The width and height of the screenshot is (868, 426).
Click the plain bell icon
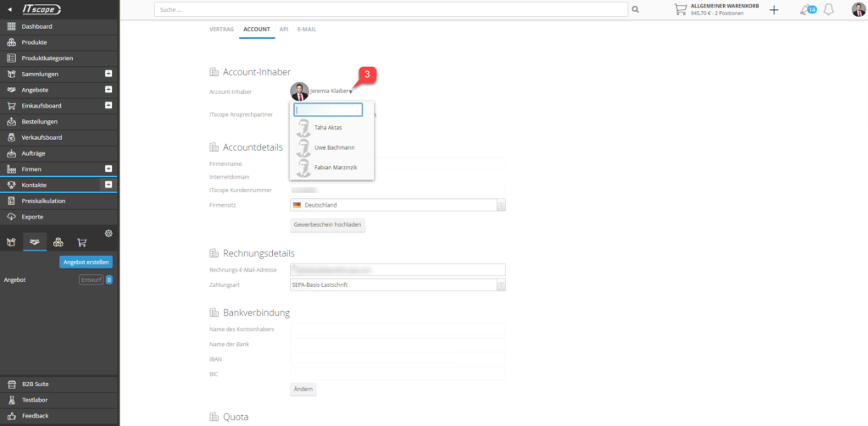[x=829, y=9]
